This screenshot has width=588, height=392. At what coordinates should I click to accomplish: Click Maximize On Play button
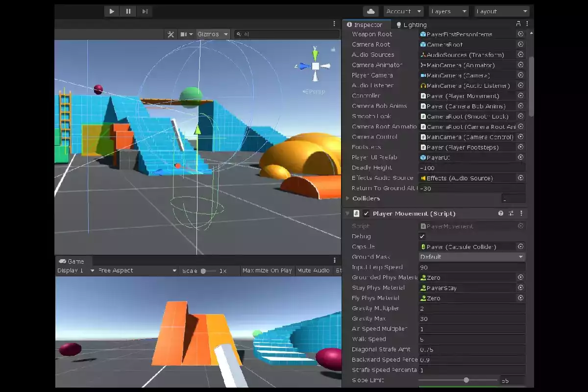[x=267, y=270]
